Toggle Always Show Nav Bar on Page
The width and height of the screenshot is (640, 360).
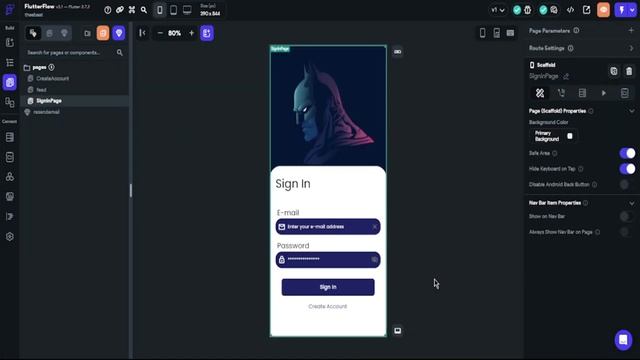(x=627, y=232)
